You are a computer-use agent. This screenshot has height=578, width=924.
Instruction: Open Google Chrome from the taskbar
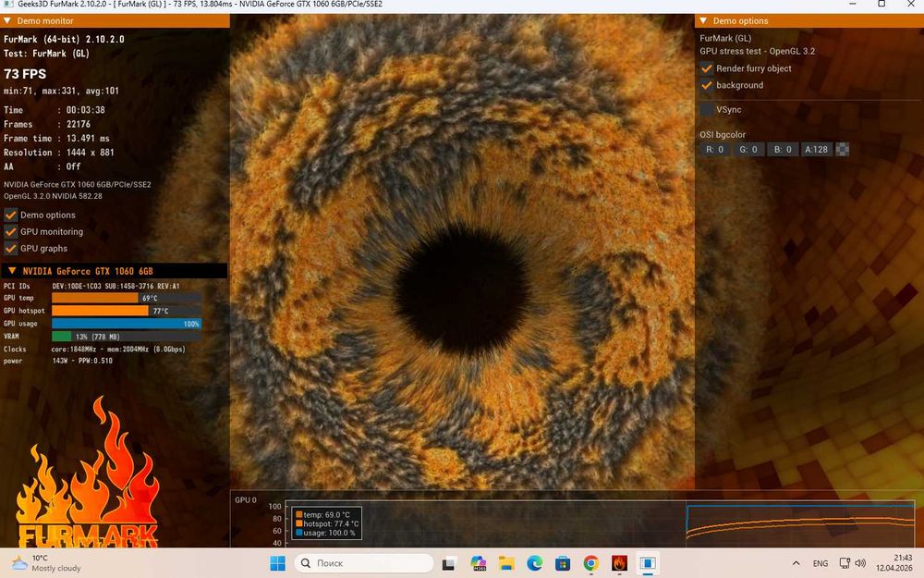tap(591, 562)
